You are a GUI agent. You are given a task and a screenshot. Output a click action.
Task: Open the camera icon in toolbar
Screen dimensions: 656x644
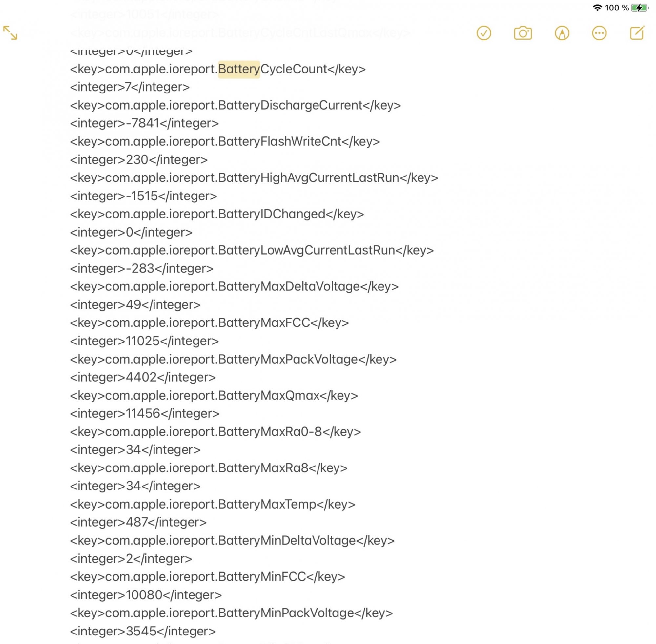523,33
